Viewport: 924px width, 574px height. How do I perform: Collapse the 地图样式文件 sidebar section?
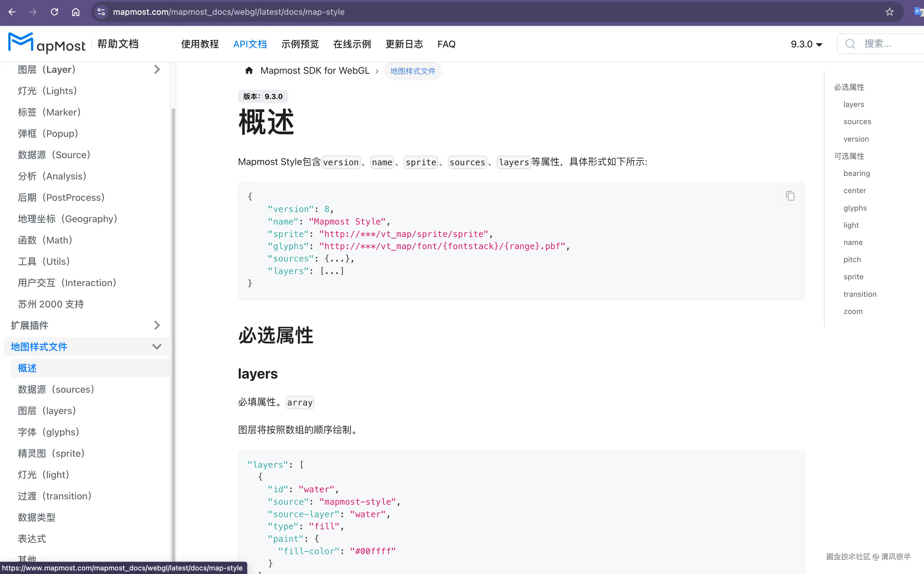[x=157, y=347]
